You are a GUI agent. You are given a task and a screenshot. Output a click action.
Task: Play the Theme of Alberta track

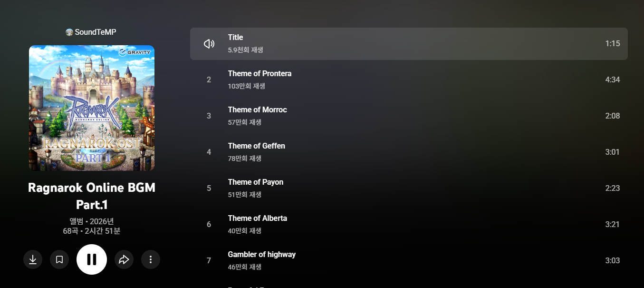pos(257,218)
